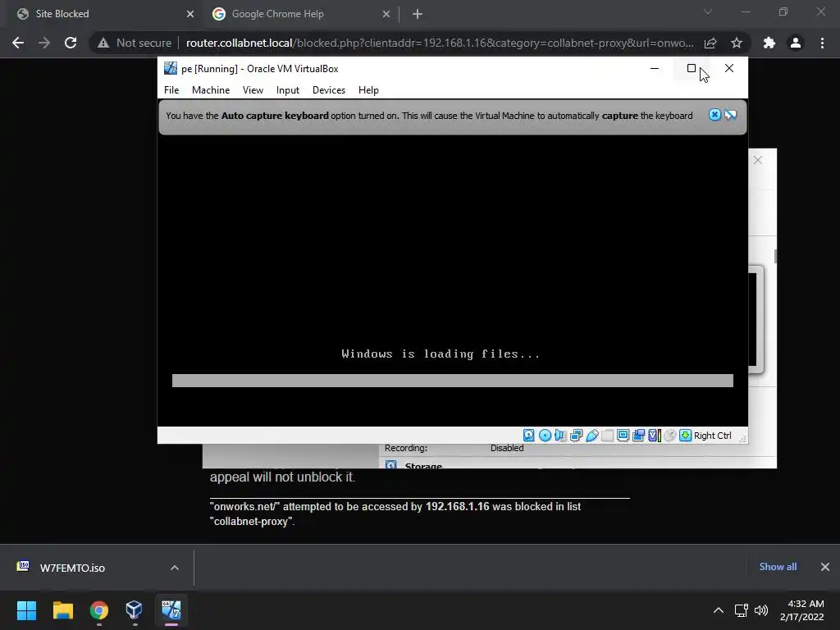Open the clock and date panel
The width and height of the screenshot is (840, 630).
point(802,610)
